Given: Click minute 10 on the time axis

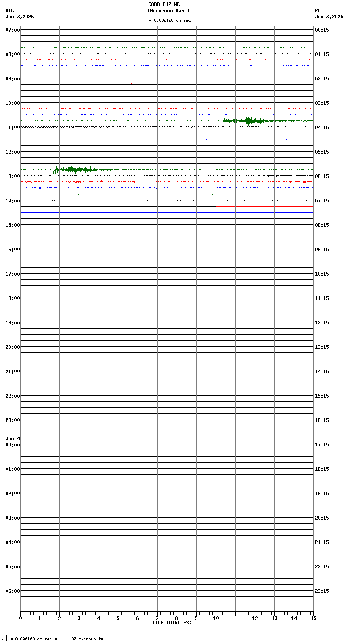Looking at the screenshot, I should coord(216,618).
